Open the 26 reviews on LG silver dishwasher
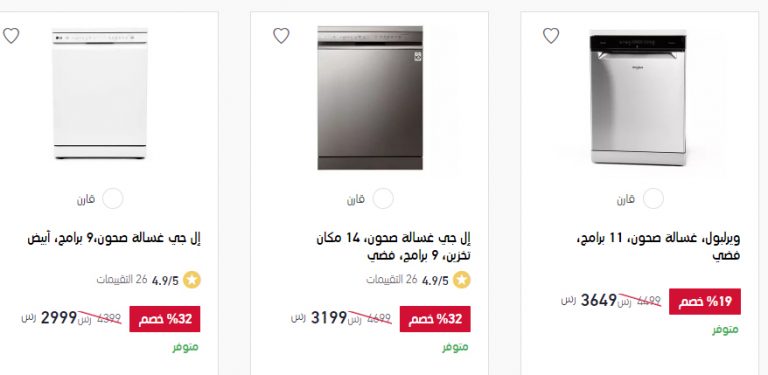The image size is (768, 375). pyautogui.click(x=392, y=280)
